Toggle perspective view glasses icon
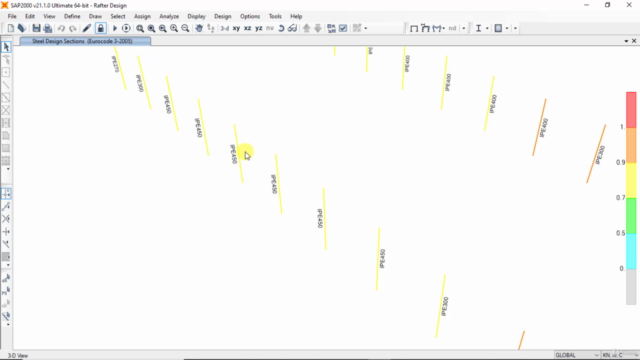This screenshot has width=640, height=360. (x=292, y=28)
